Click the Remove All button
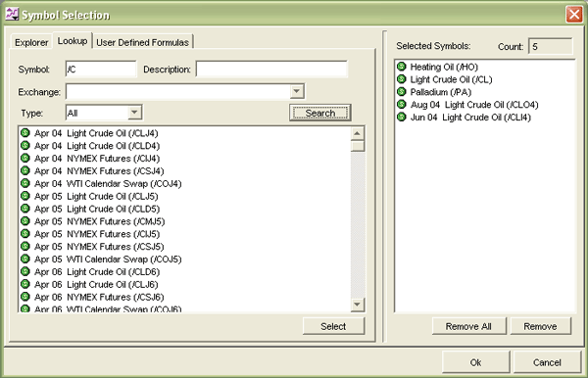This screenshot has height=378, width=588. click(468, 326)
